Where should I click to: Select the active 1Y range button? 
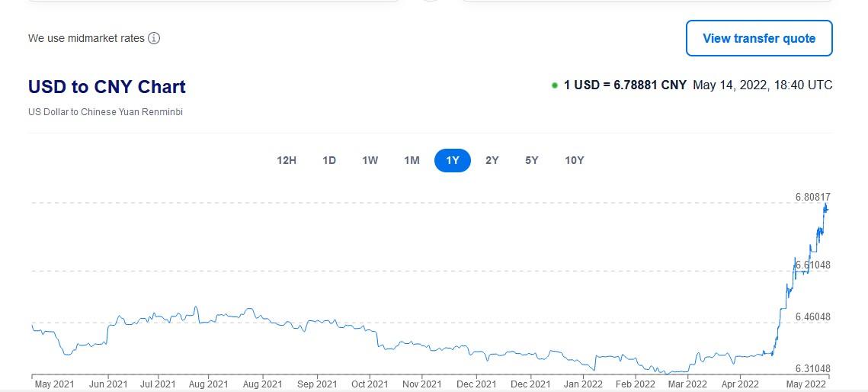pyautogui.click(x=453, y=161)
